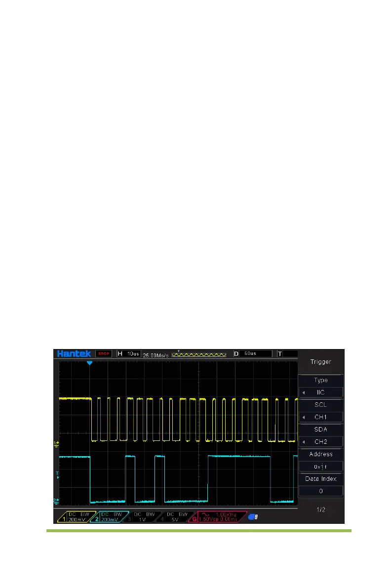Click the 1/2 page indicator

click(321, 510)
